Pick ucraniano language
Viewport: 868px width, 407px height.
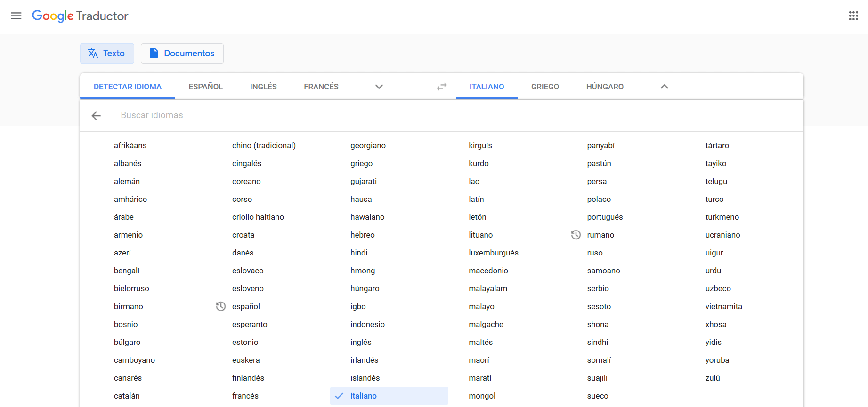[723, 235]
